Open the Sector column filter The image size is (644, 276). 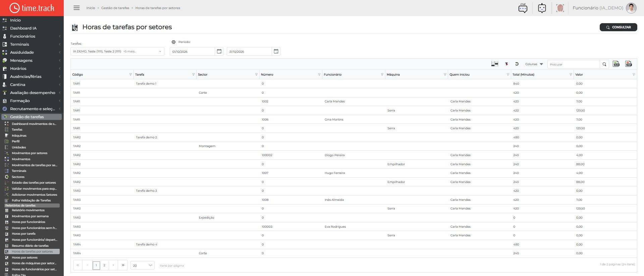[x=256, y=75]
